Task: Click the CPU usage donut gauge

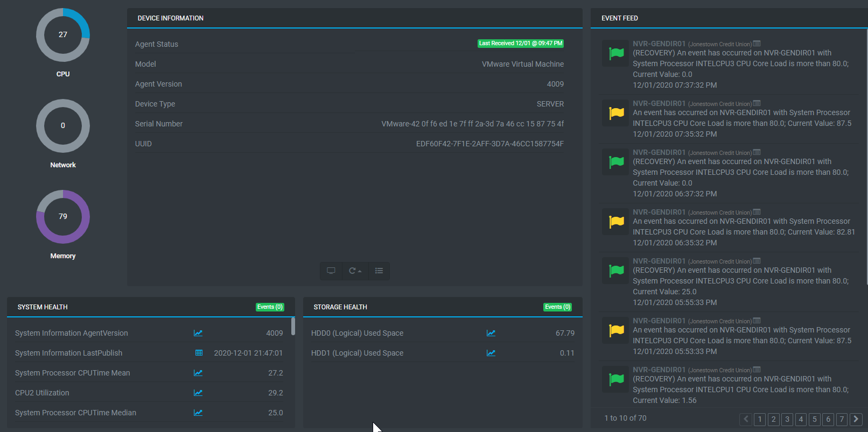Action: 63,35
